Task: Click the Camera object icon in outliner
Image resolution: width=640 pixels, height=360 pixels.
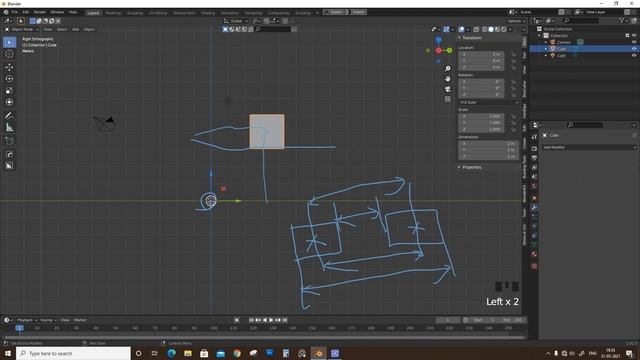Action: [x=553, y=42]
